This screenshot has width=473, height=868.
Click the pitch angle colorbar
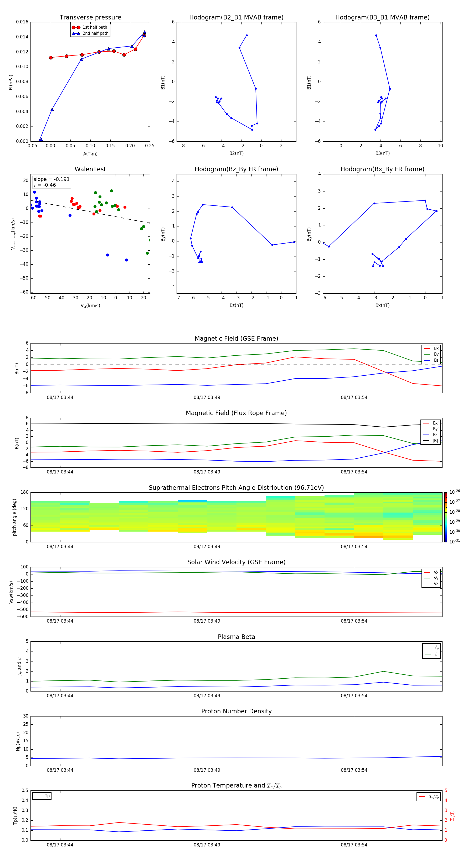(x=446, y=517)
